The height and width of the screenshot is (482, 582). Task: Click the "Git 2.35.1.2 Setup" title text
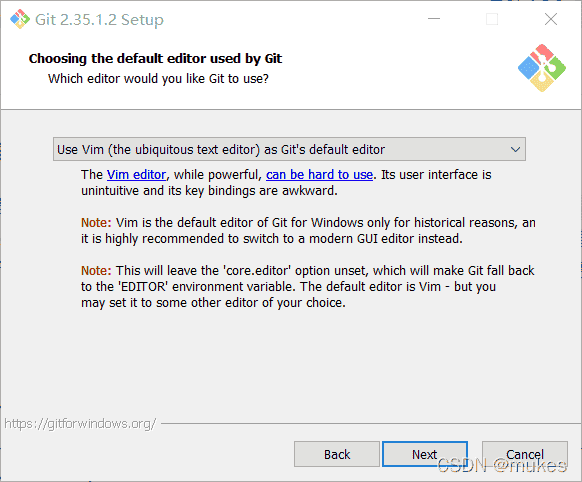point(99,20)
